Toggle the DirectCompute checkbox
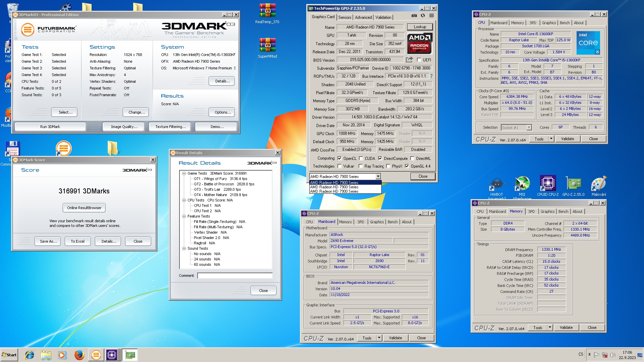Viewport: 644px width, 362px height. (380, 159)
